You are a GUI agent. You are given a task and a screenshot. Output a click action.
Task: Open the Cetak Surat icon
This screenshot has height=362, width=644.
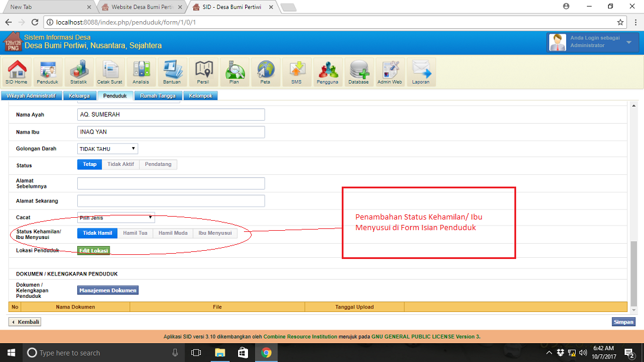(110, 72)
